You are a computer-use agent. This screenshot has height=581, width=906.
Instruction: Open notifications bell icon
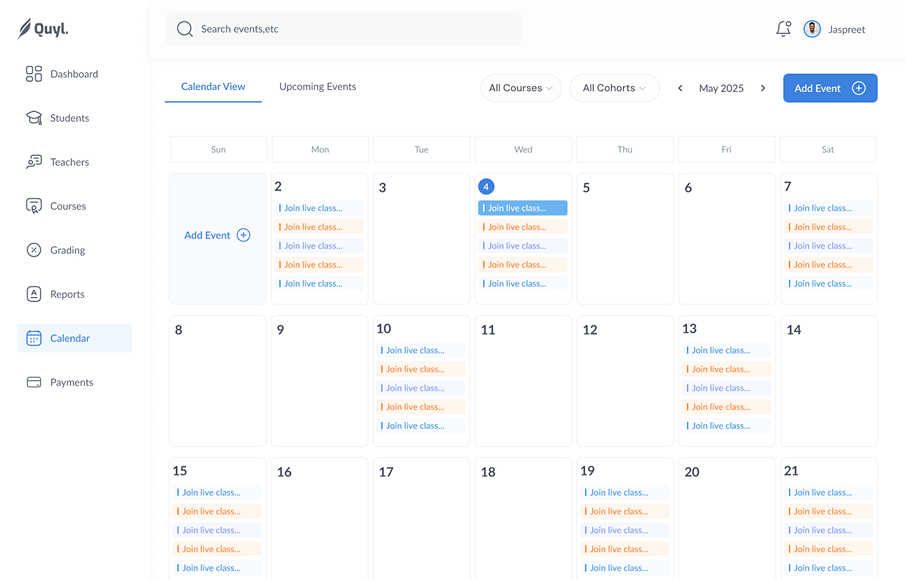click(783, 29)
